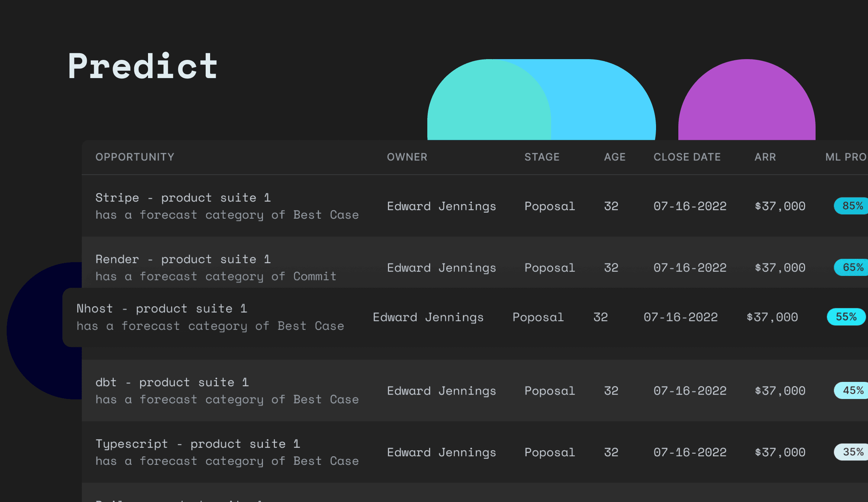Sort by the OWNER column header
Image resolution: width=868 pixels, height=502 pixels.
[x=407, y=157]
